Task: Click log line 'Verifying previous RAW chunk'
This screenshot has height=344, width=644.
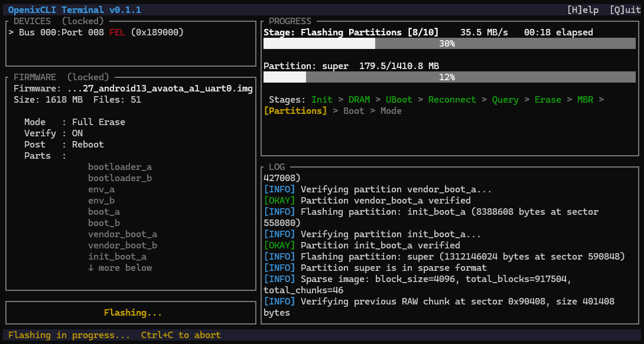Action: [438, 307]
